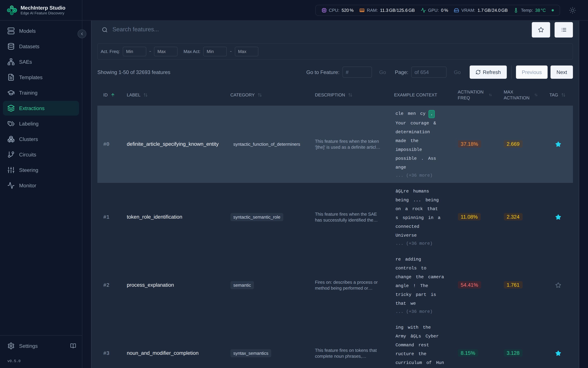Image resolution: width=588 pixels, height=368 pixels.
Task: Open the documentation book icon
Action: 73,346
